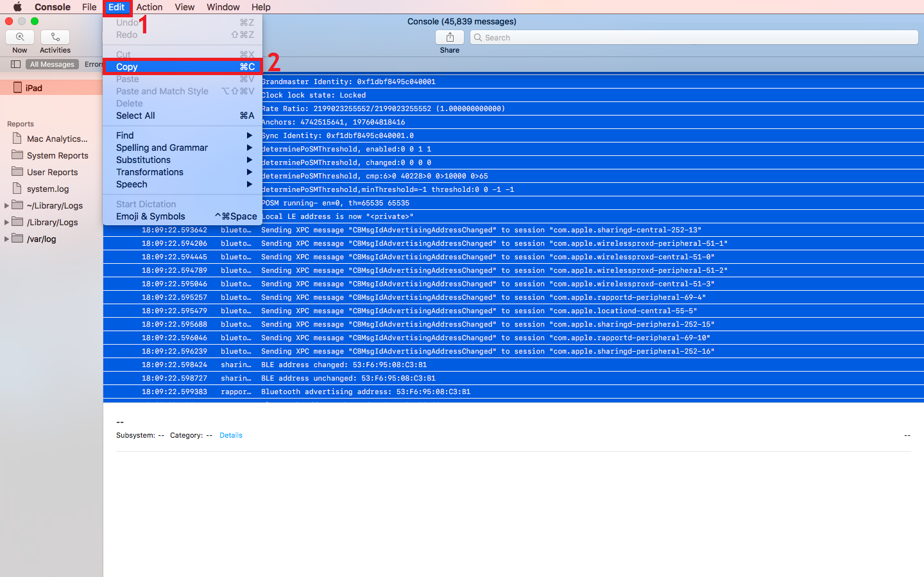Viewport: 924px width, 577px height.
Task: Open the Speech submenu
Action: pyautogui.click(x=182, y=184)
